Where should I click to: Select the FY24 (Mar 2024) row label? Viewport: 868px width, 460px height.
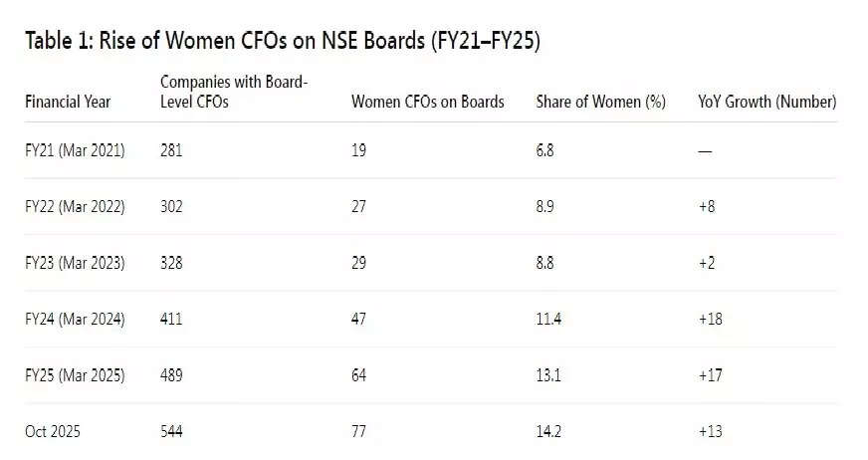[75, 319]
